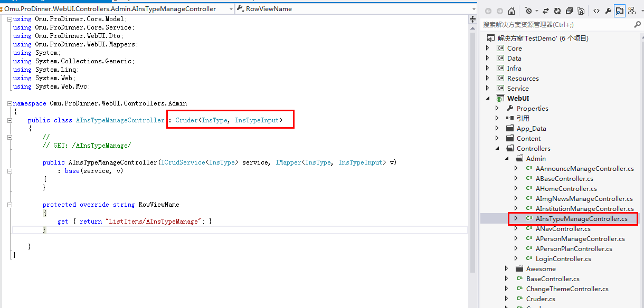This screenshot has height=308, width=644.
Task: Select ChangeThemeController.cs file
Action: 567,288
